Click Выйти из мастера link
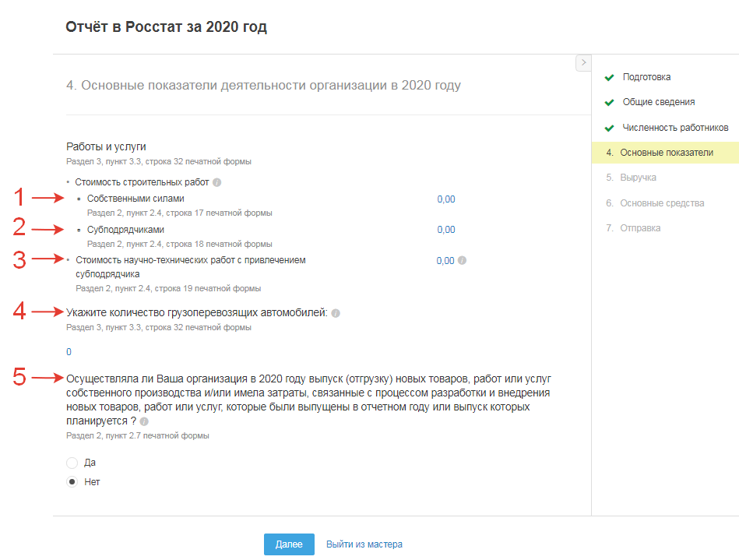The width and height of the screenshot is (739, 560). click(x=364, y=544)
